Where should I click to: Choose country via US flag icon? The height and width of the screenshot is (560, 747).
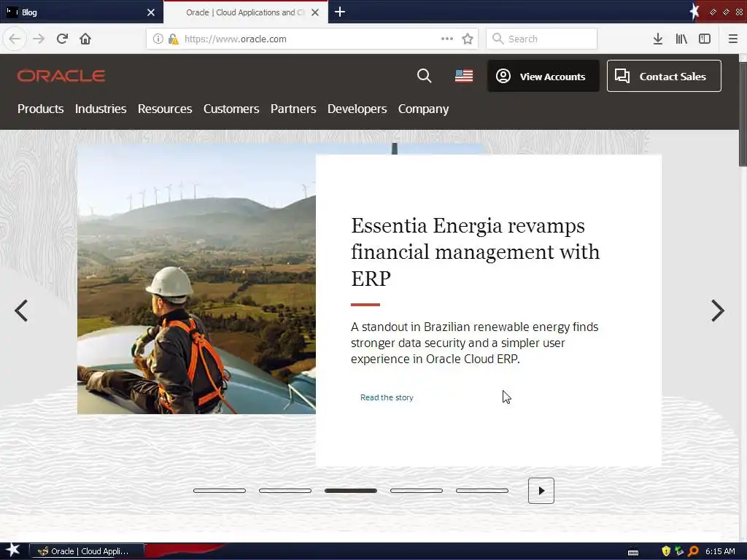coord(464,76)
